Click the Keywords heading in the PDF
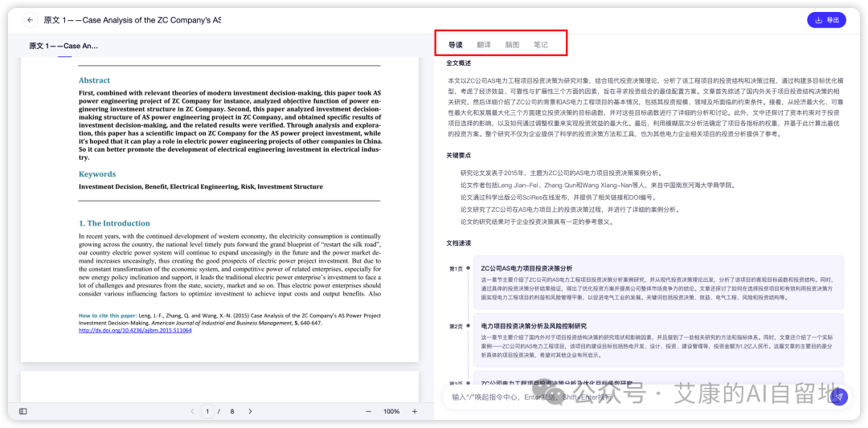The height and width of the screenshot is (428, 868). coord(97,173)
